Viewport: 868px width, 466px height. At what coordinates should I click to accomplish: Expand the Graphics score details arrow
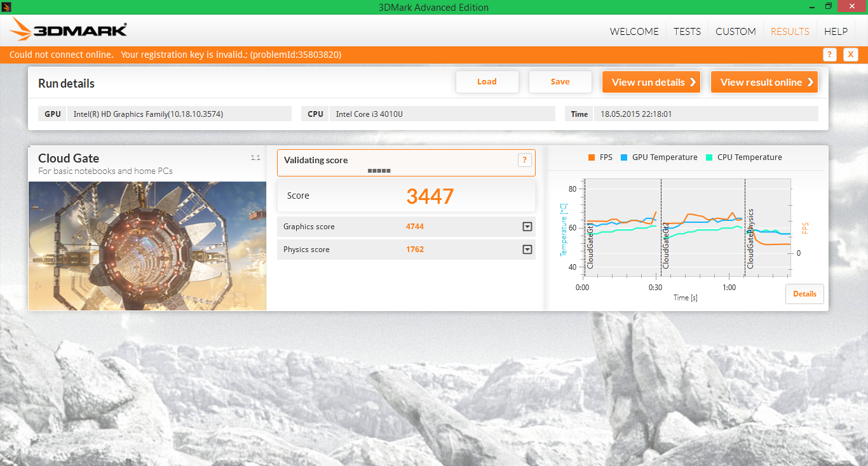pyautogui.click(x=527, y=227)
